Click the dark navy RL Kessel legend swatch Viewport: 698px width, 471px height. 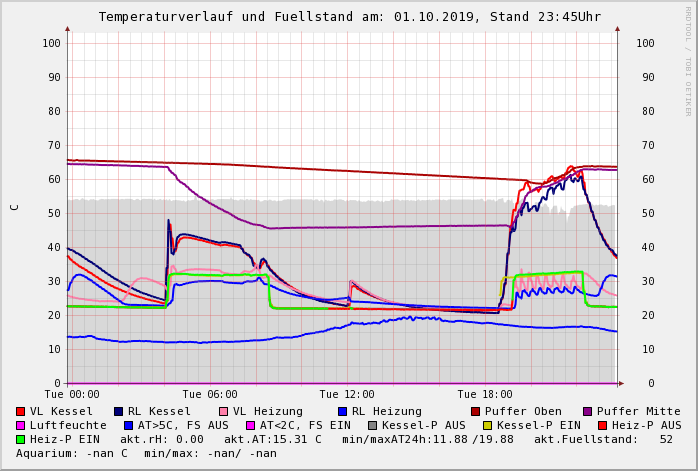(118, 411)
